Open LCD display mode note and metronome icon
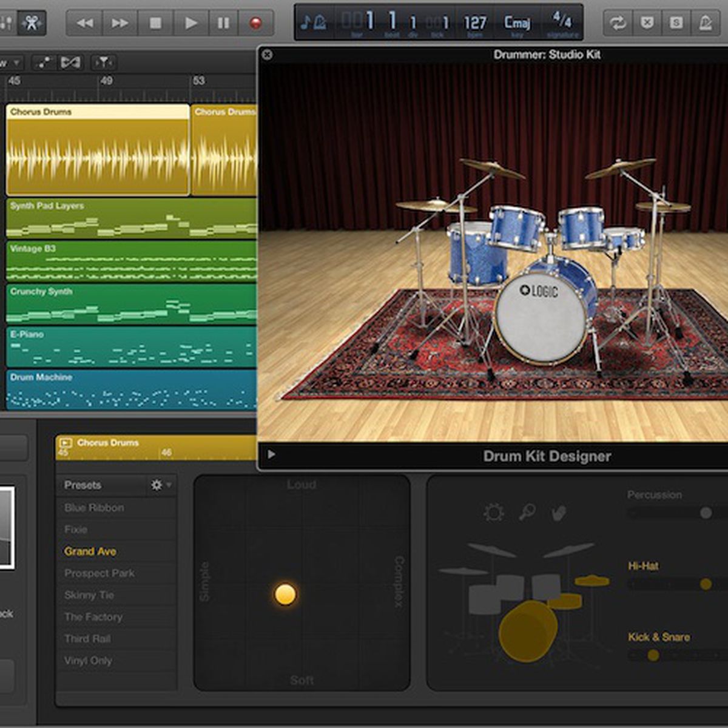Screen dimensions: 728x728 tap(314, 22)
